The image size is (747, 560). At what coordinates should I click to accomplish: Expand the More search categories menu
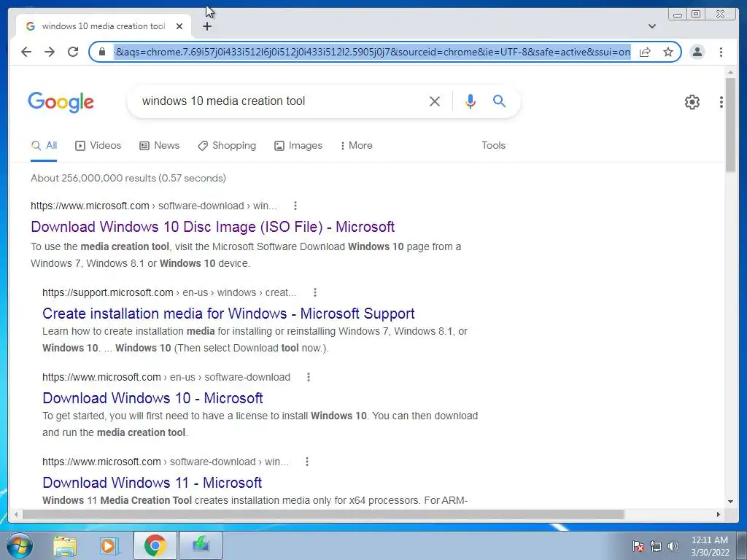pyautogui.click(x=356, y=146)
